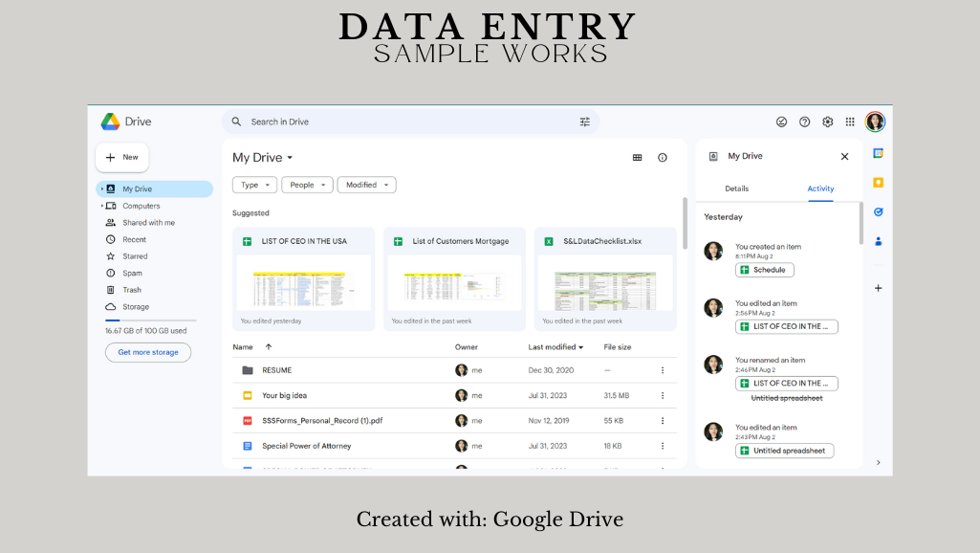Open LIST OF CEO IN THE USA thumbnail
The height and width of the screenshot is (553, 980).
(x=304, y=283)
